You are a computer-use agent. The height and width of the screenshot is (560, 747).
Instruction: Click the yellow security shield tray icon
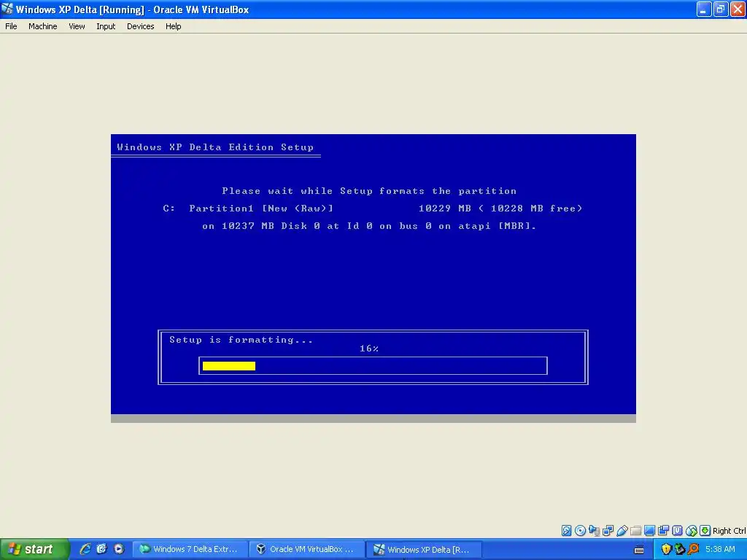point(666,549)
